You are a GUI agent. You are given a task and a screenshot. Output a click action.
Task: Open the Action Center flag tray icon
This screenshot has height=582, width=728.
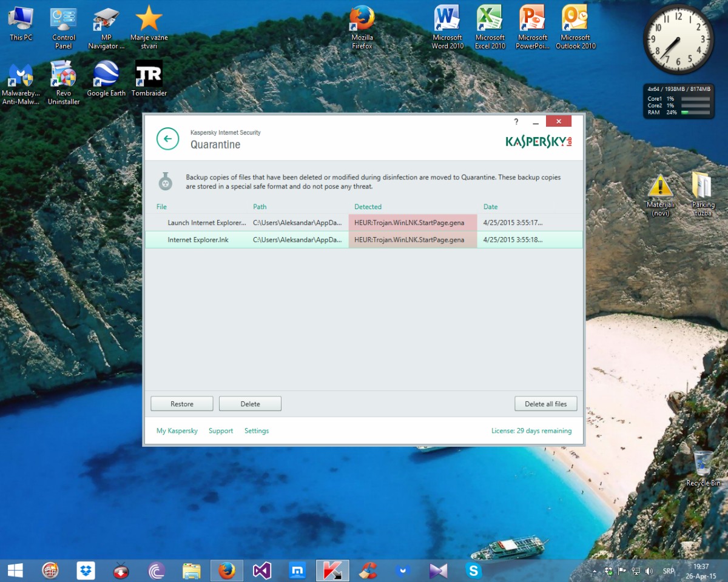pos(622,571)
